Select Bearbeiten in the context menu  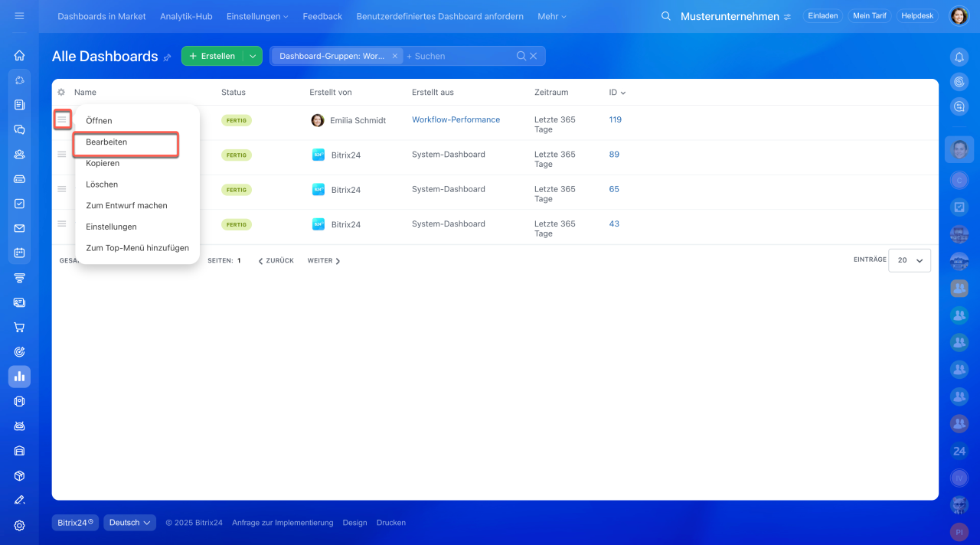pyautogui.click(x=106, y=142)
